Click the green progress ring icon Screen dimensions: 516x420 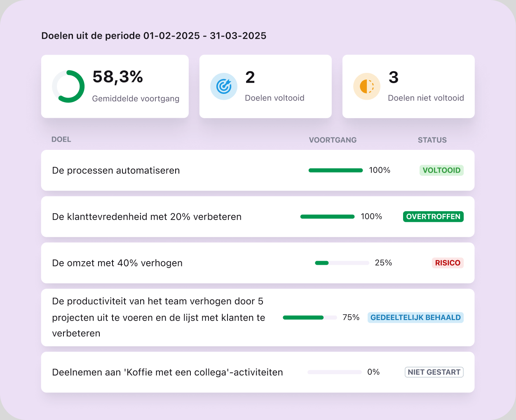point(68,86)
